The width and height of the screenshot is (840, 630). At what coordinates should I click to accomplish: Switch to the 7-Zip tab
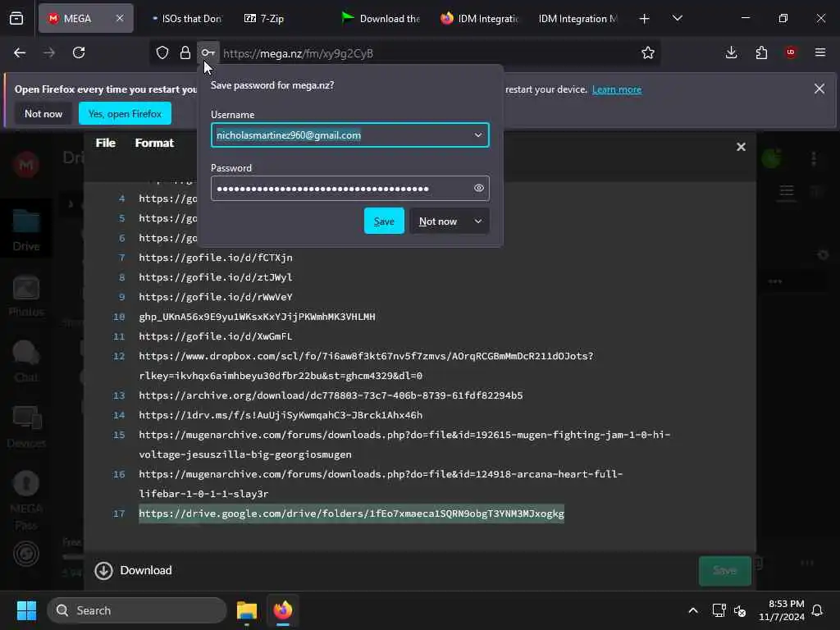click(265, 19)
